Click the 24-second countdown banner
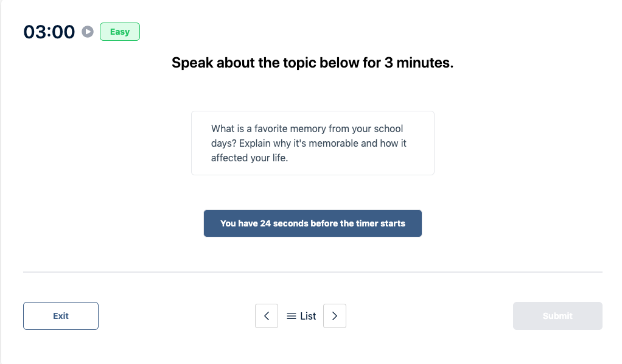622x364 pixels. 312,223
